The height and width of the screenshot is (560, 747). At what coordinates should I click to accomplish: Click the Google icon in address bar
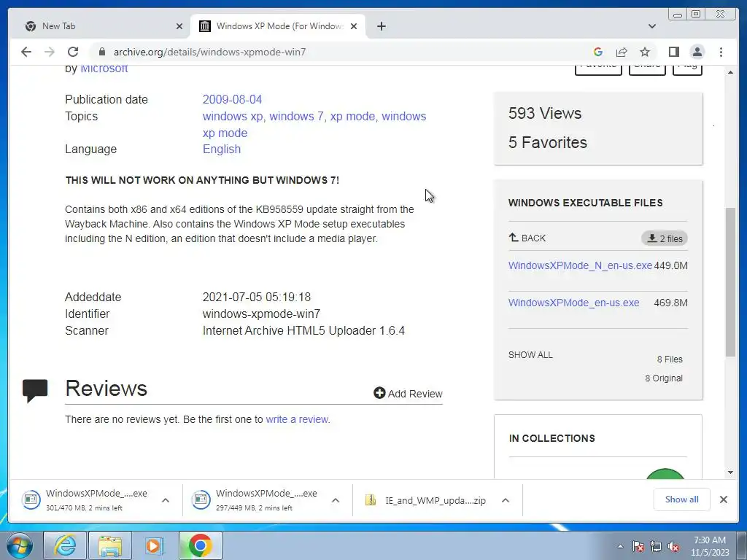[598, 52]
